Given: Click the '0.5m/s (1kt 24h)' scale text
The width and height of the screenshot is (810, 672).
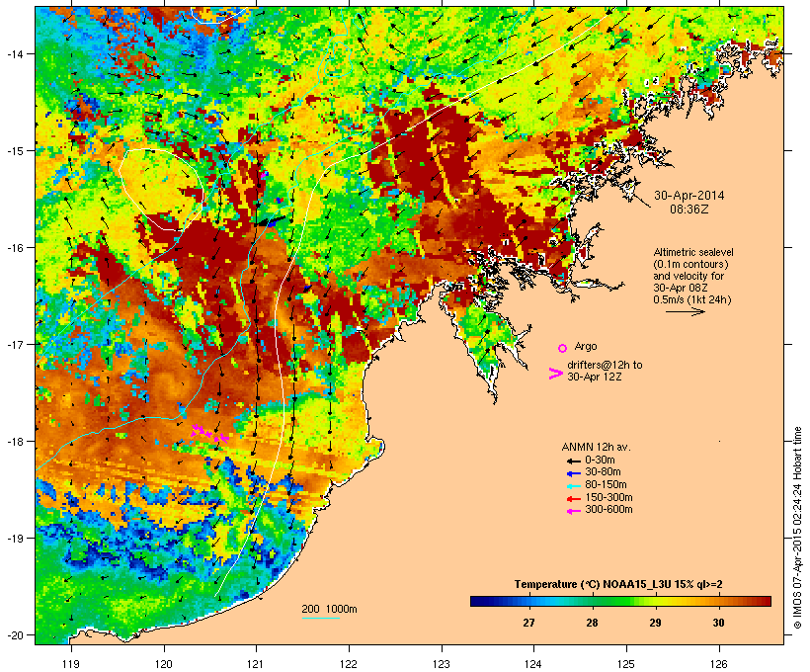Looking at the screenshot, I should [x=692, y=299].
